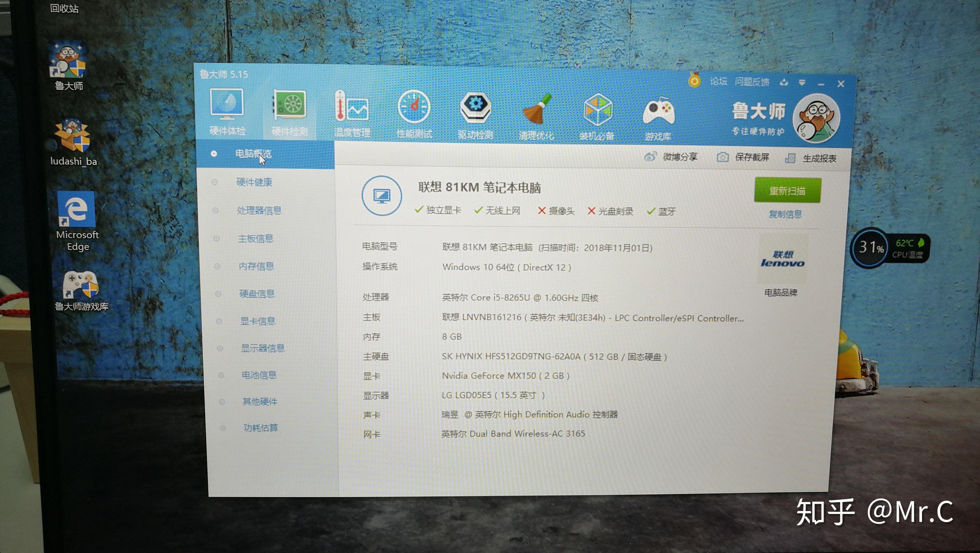Screen dimensions: 980x553
Task: Click the 31% memory usage floating ball
Action: [x=870, y=248]
